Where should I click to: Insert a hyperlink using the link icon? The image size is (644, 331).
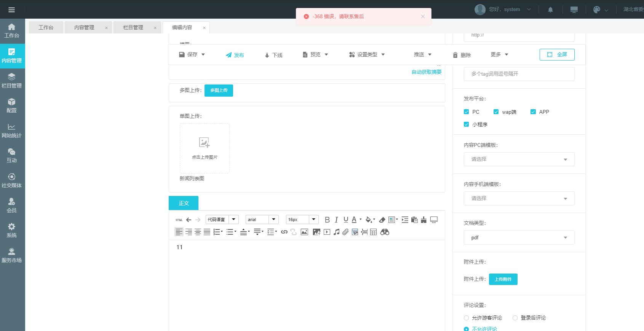click(284, 232)
